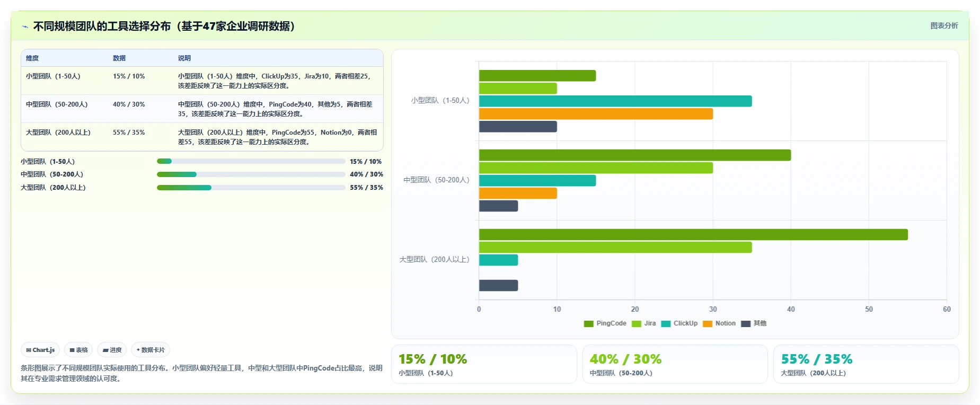The image size is (980, 405).
Task: Click the 60 tick on the chart axis
Action: [947, 309]
